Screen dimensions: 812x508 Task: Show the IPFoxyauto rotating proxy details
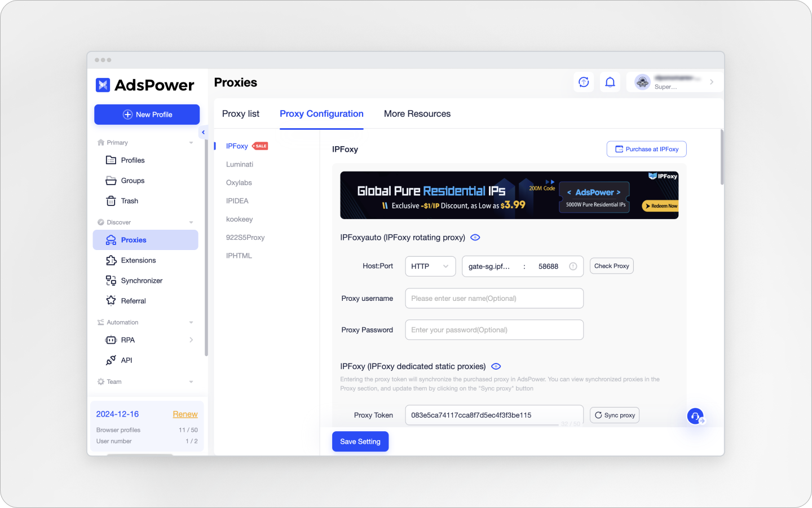click(475, 237)
